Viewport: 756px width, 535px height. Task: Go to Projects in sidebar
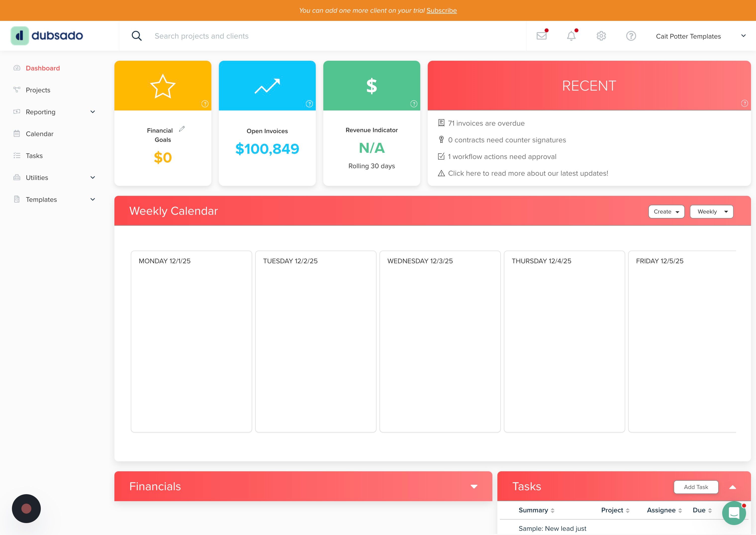(38, 90)
